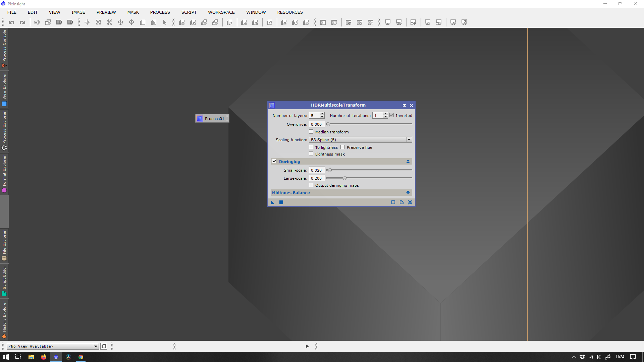Click the plain monitor icon in toolbar
Screen dimensions: 644x362
(388, 22)
